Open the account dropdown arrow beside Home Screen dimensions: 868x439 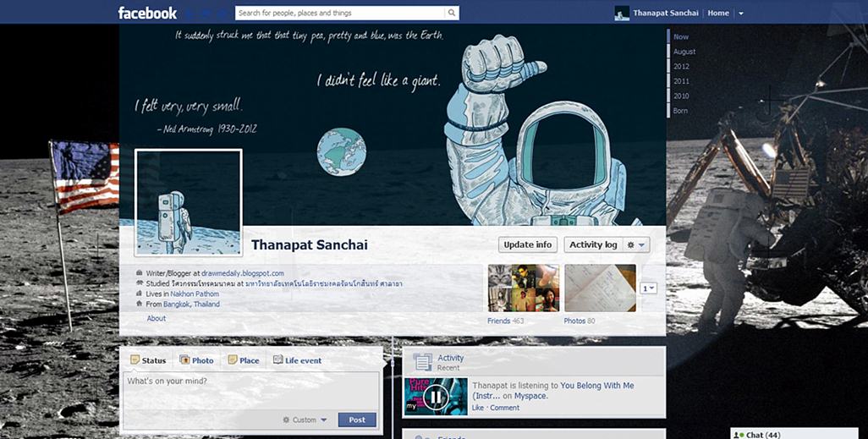(x=741, y=14)
